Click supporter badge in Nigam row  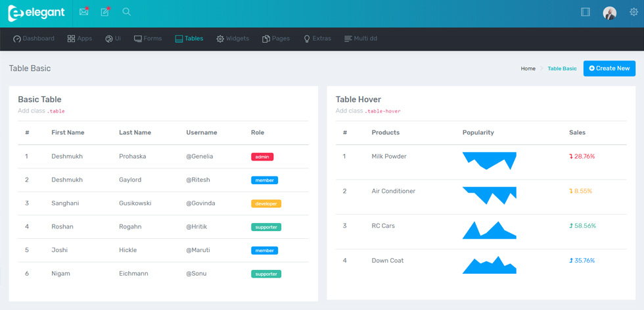pos(266,274)
